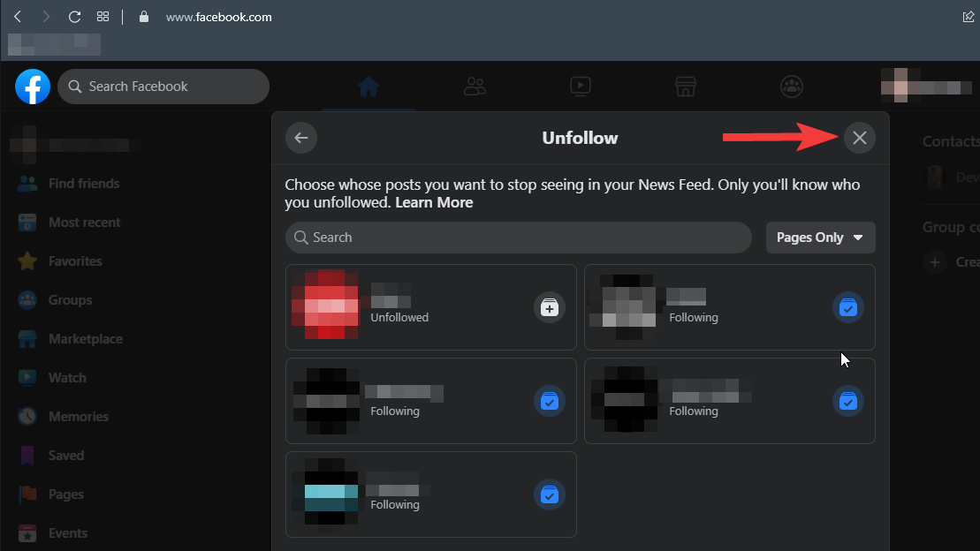Toggle Following check in middle-right page card
This screenshot has width=980, height=551.
[x=848, y=401]
